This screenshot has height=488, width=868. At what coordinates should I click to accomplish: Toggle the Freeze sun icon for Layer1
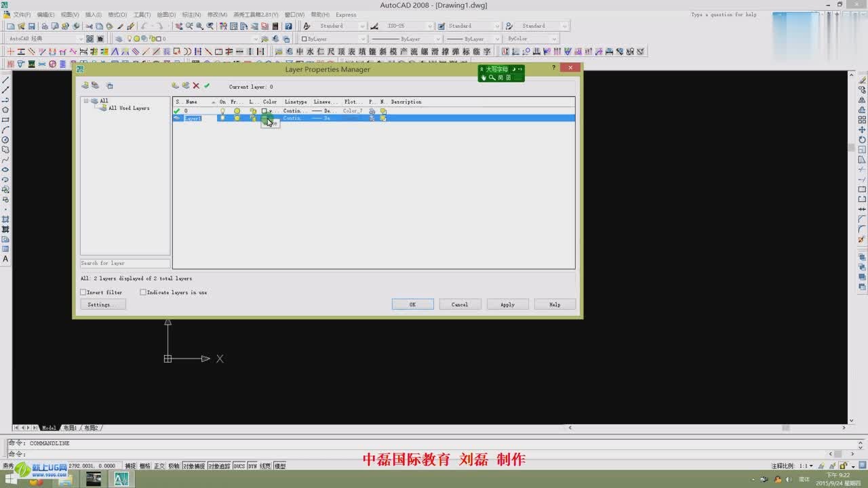click(x=237, y=118)
